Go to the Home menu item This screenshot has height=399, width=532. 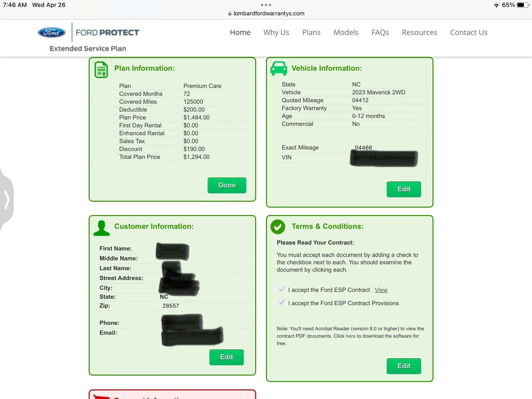(240, 32)
